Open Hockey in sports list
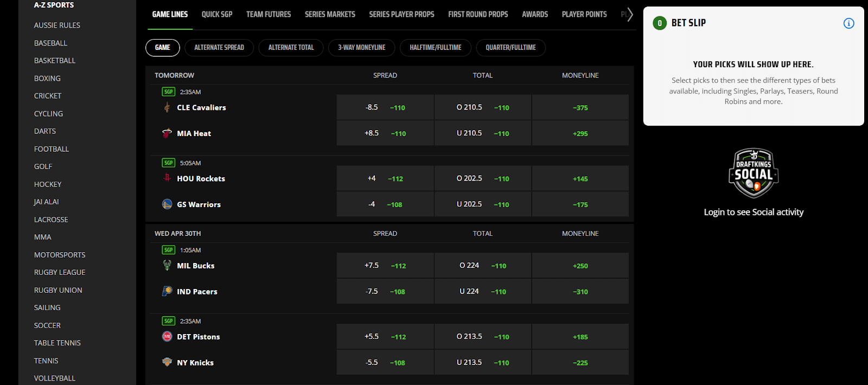 (x=48, y=184)
